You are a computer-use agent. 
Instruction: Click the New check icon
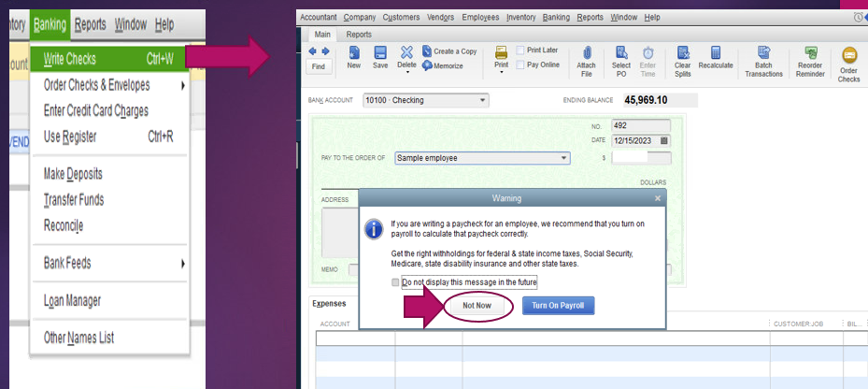pos(354,52)
